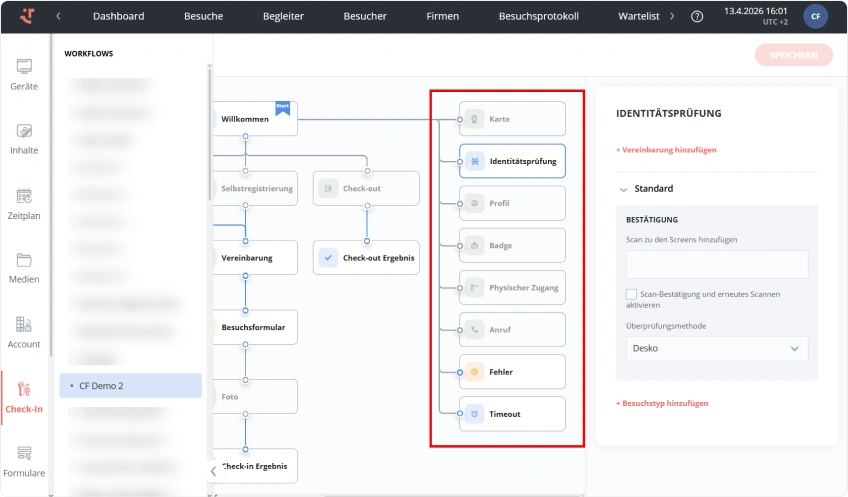Open the Geräte sidebar section
848x497 pixels.
pos(24,75)
